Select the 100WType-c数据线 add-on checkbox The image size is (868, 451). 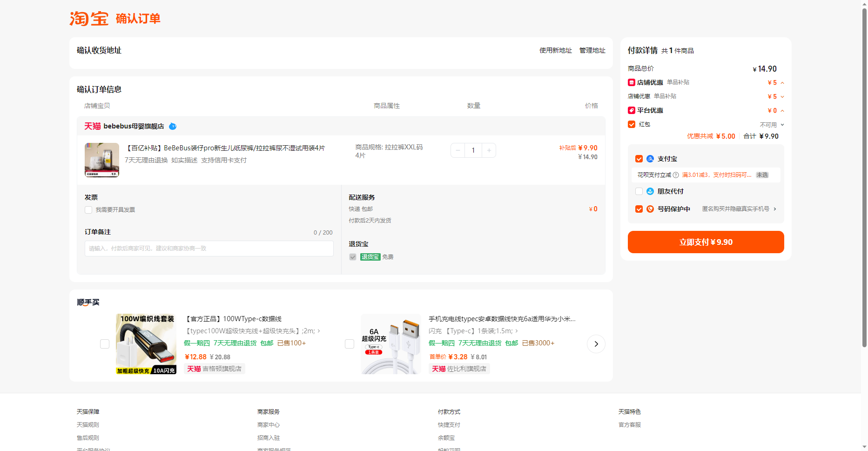click(x=105, y=344)
